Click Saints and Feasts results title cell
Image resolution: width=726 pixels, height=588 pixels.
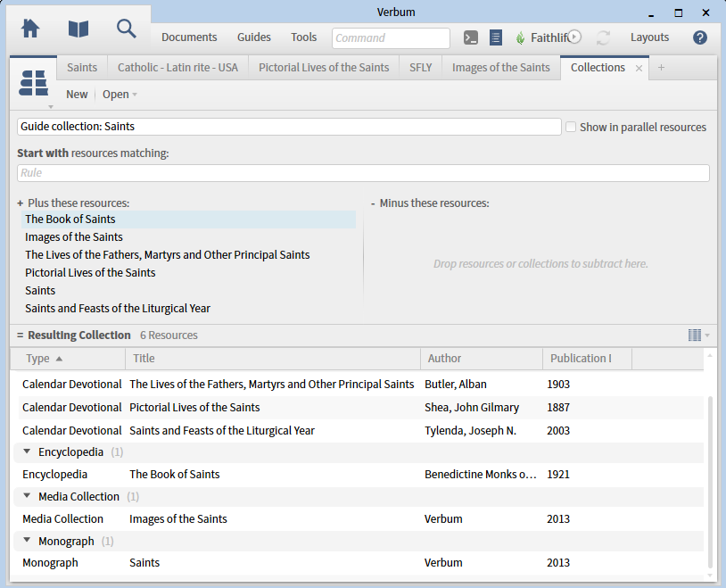(222, 430)
